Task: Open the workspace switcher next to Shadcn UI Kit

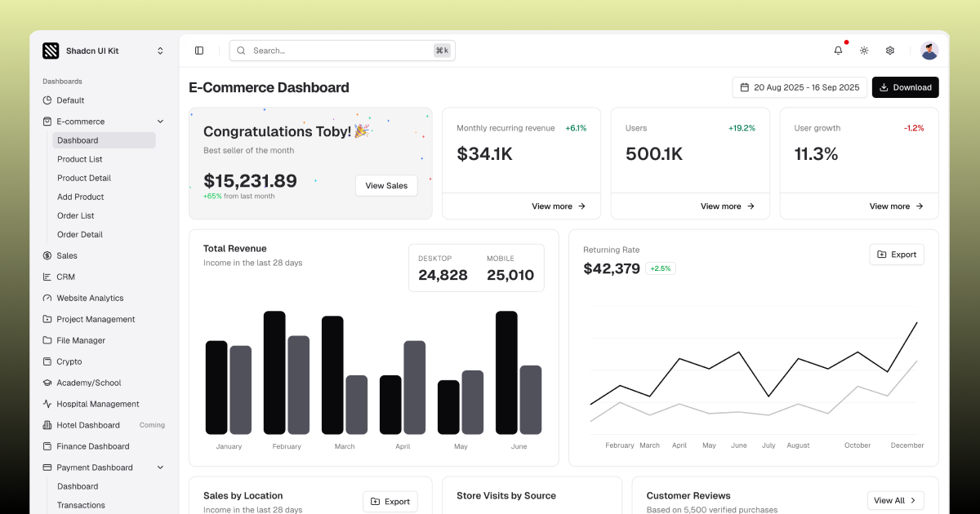Action: (x=160, y=50)
